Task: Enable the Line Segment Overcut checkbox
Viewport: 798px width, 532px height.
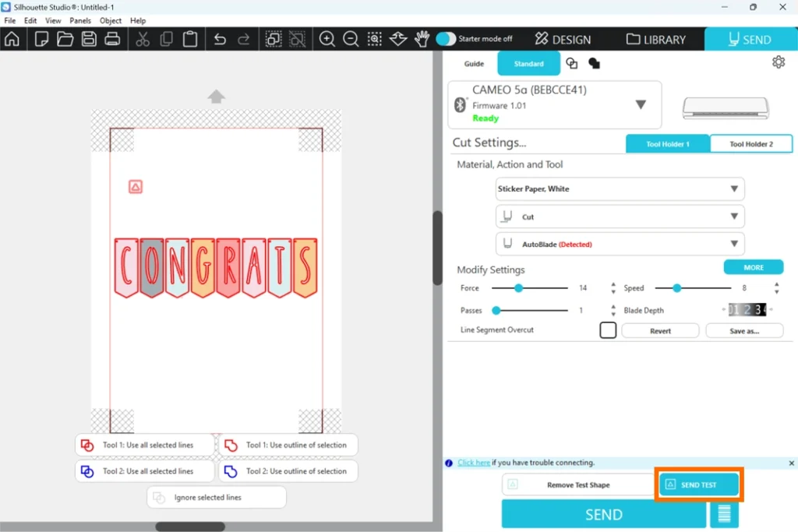Action: click(608, 330)
